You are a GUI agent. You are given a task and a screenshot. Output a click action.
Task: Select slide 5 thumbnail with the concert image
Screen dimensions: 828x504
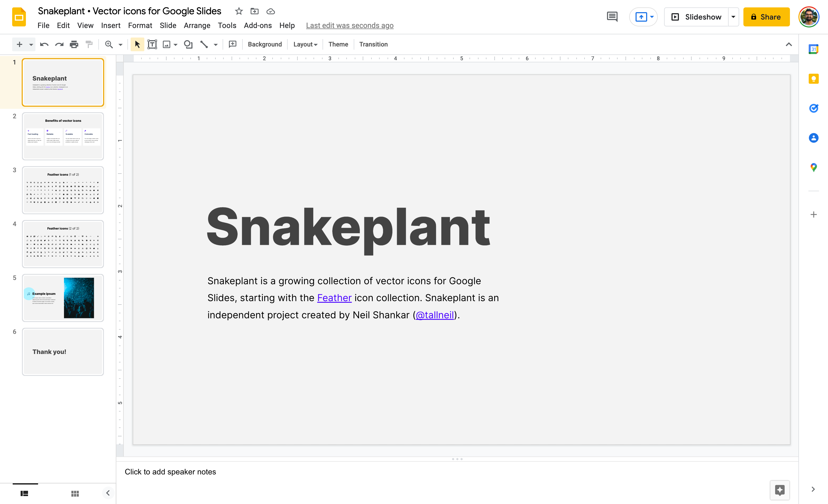[63, 298]
